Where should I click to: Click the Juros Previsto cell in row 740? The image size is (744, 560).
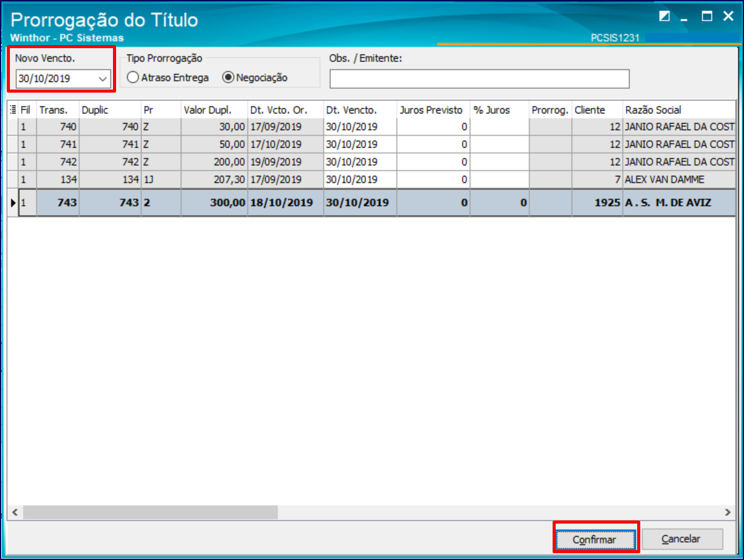pyautogui.click(x=433, y=127)
